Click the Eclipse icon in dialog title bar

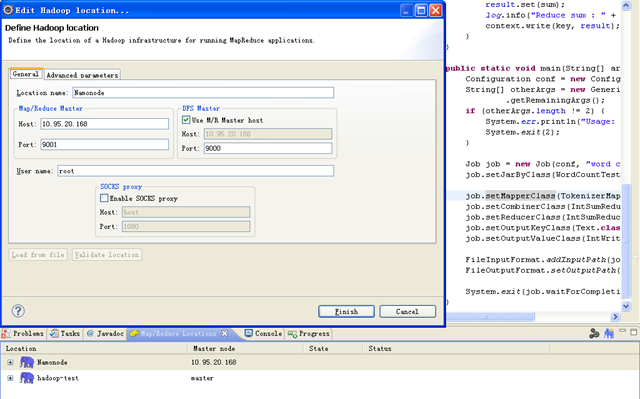click(8, 10)
